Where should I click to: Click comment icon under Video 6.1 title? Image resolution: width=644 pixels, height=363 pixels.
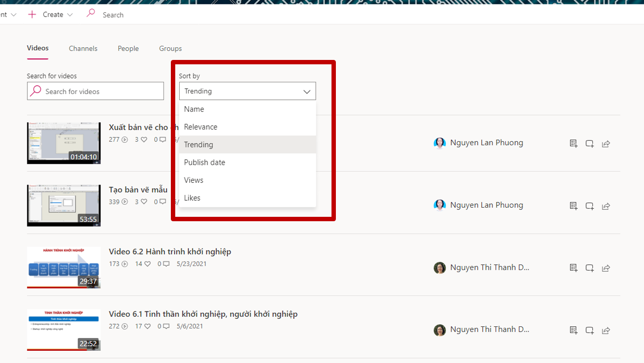[x=166, y=326]
